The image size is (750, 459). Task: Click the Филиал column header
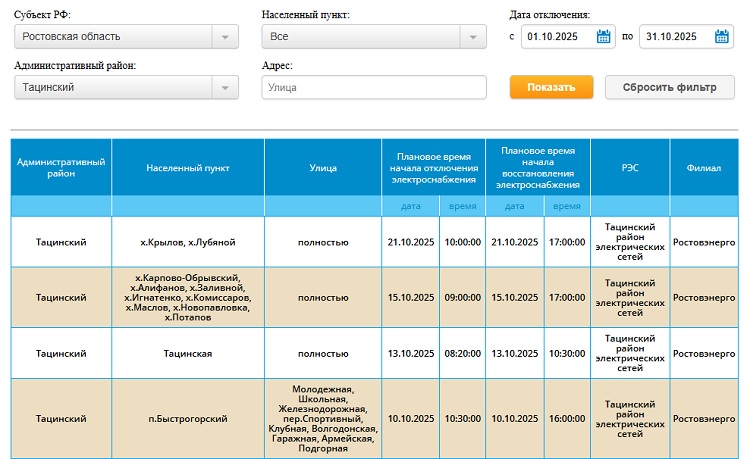[x=704, y=167]
